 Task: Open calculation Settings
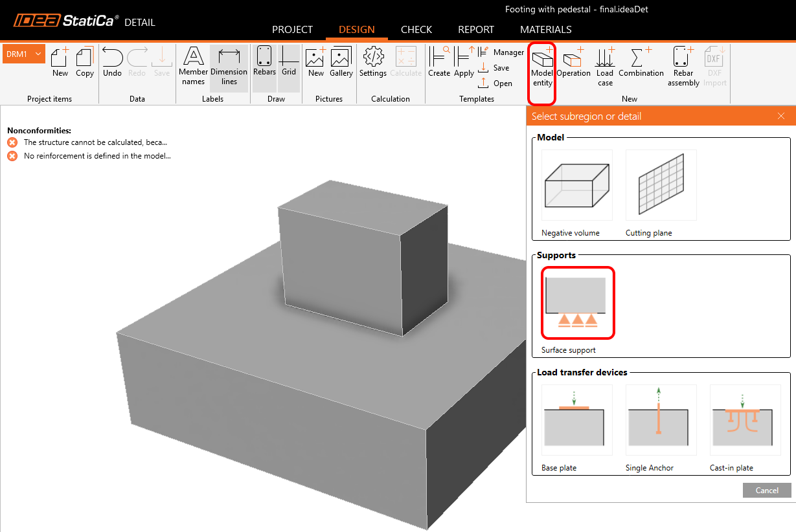373,63
